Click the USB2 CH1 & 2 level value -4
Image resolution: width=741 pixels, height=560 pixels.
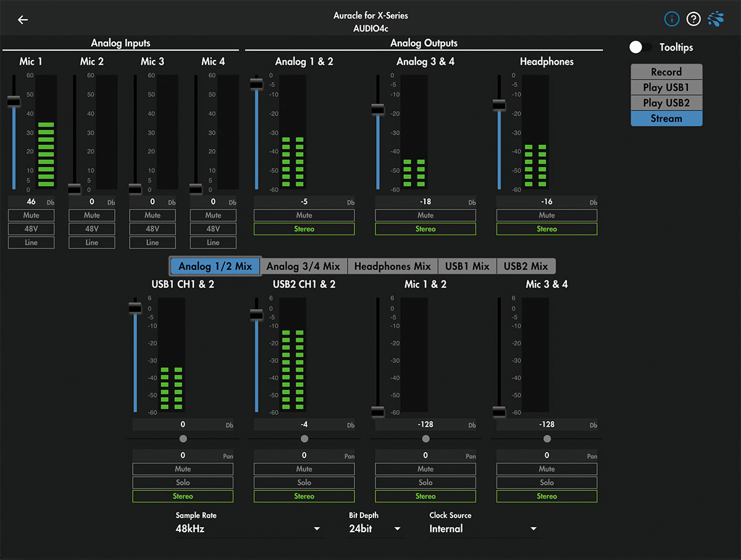(x=304, y=425)
